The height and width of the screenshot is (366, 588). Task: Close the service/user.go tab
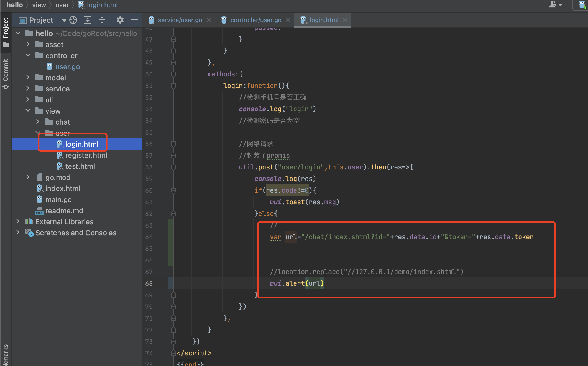[x=209, y=20]
